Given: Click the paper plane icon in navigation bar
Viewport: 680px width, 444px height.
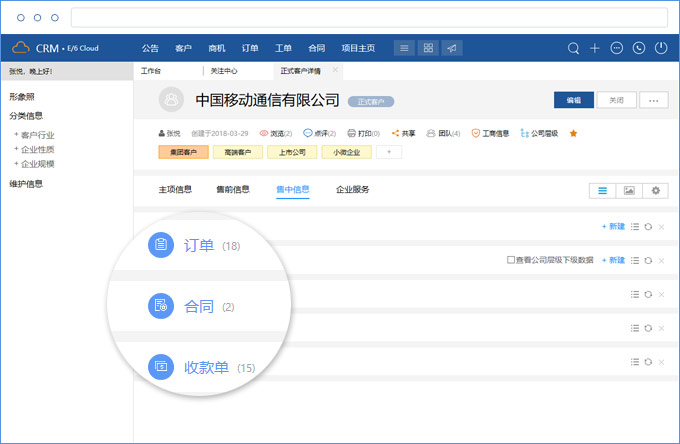Looking at the screenshot, I should (453, 48).
